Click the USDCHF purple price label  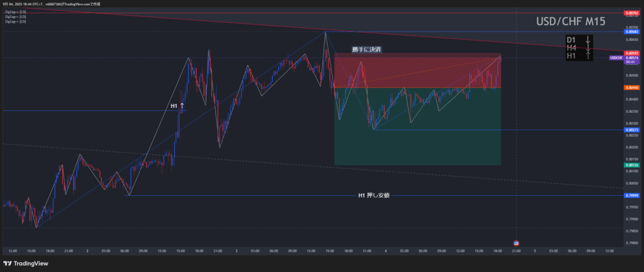click(x=616, y=58)
